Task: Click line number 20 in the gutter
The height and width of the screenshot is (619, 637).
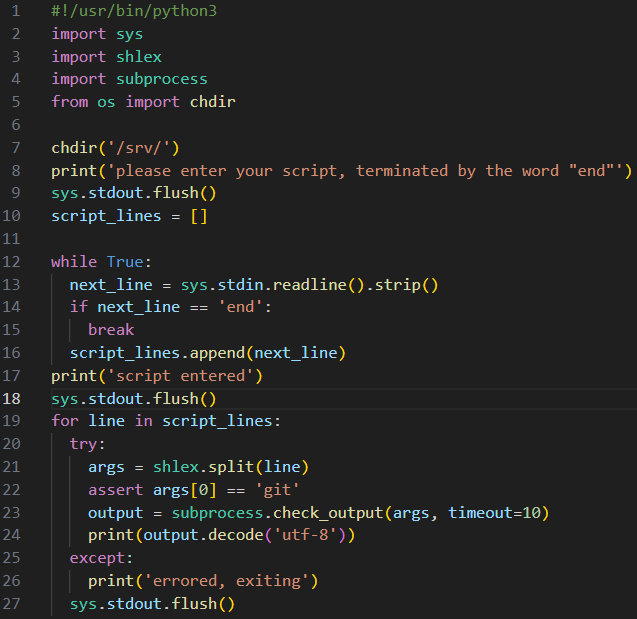Action: click(x=11, y=444)
